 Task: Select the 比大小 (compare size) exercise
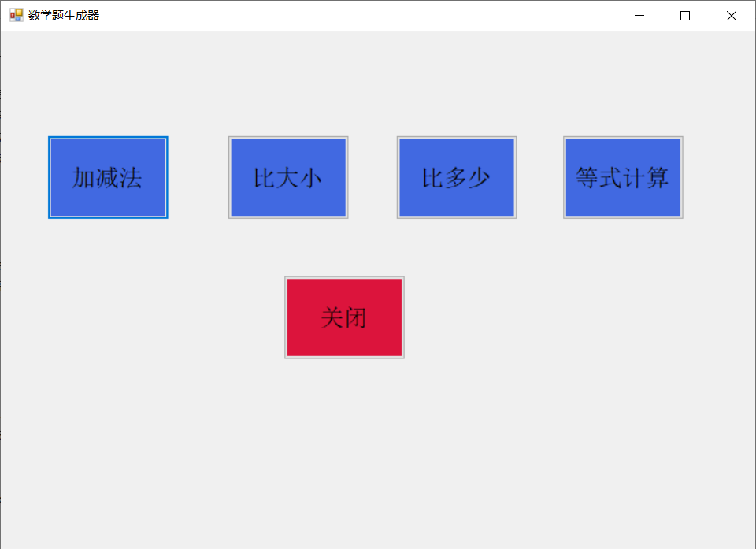coord(287,177)
